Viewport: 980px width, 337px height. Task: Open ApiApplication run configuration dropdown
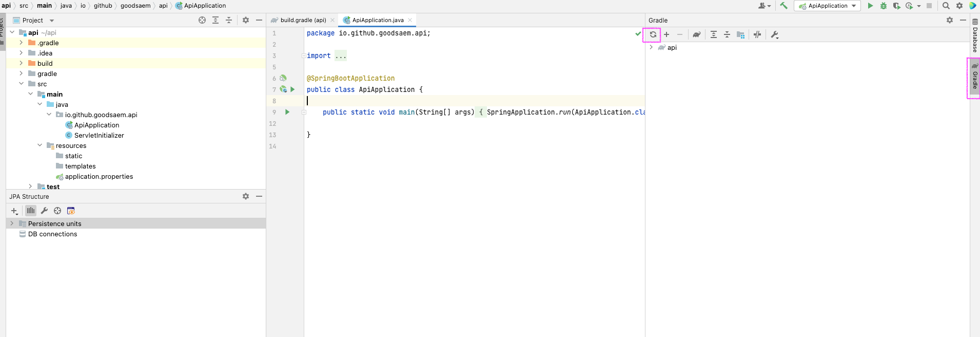coord(827,6)
